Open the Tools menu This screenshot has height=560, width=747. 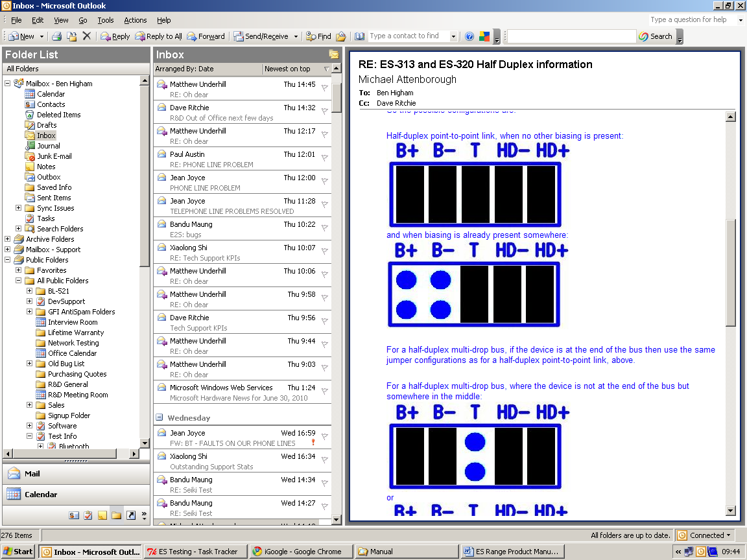click(x=105, y=20)
